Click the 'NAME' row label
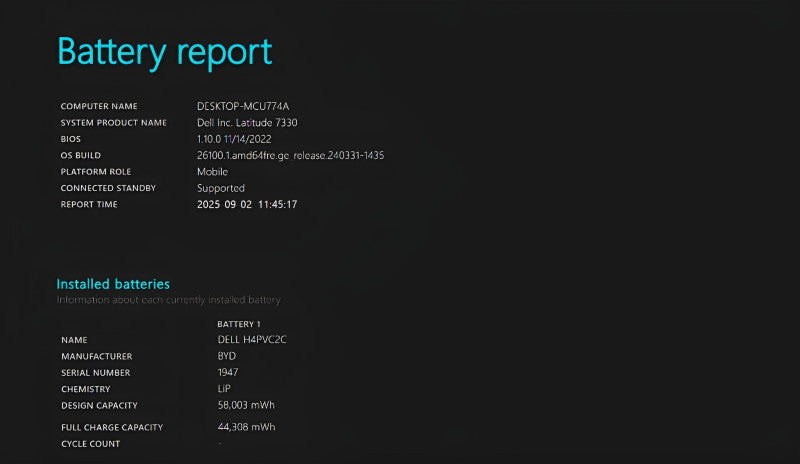Screen dimensions: 800x464 pyautogui.click(x=74, y=340)
